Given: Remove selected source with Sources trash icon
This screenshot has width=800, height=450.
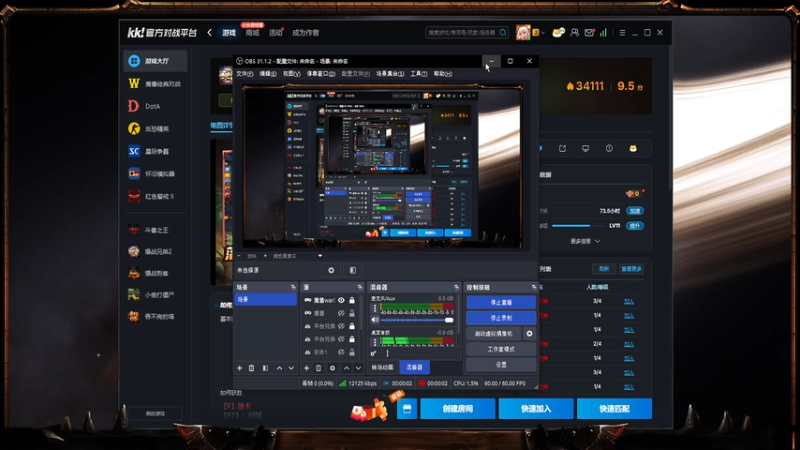Looking at the screenshot, I should pos(318,368).
